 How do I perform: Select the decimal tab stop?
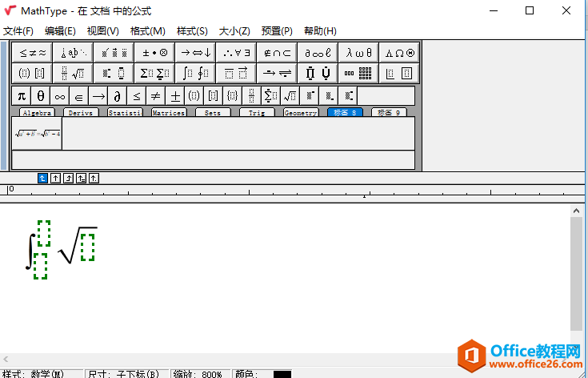pos(94,178)
